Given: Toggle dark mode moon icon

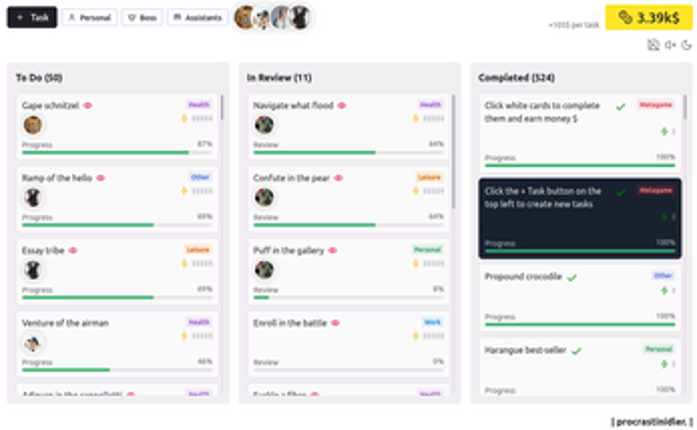Looking at the screenshot, I should coord(686,45).
